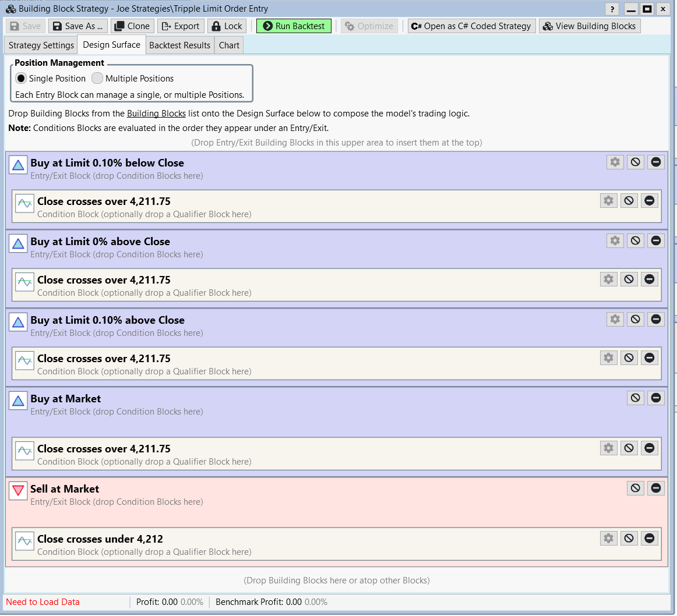Follow the Building Blocks link in instructions
Viewport: 677px width, 616px height.
click(156, 114)
